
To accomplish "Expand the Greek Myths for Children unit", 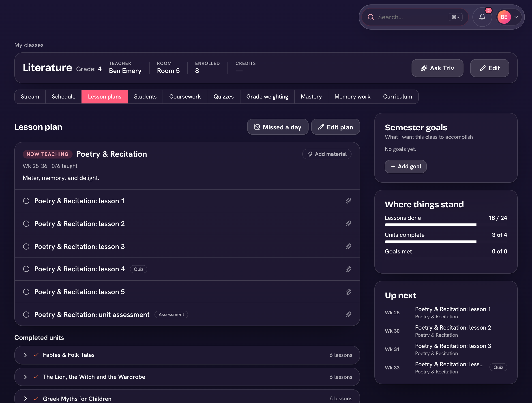I will coord(25,399).
